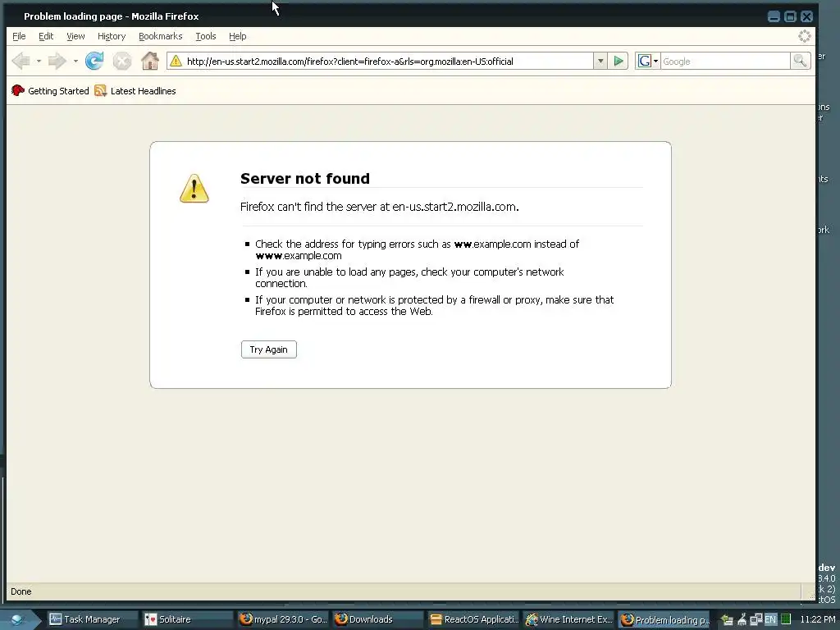Open the File menu

19,36
